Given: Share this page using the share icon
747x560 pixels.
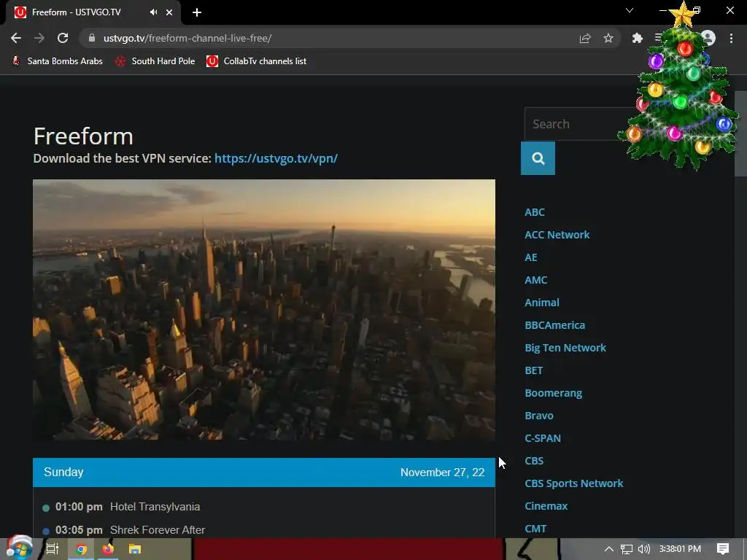Looking at the screenshot, I should 584,38.
